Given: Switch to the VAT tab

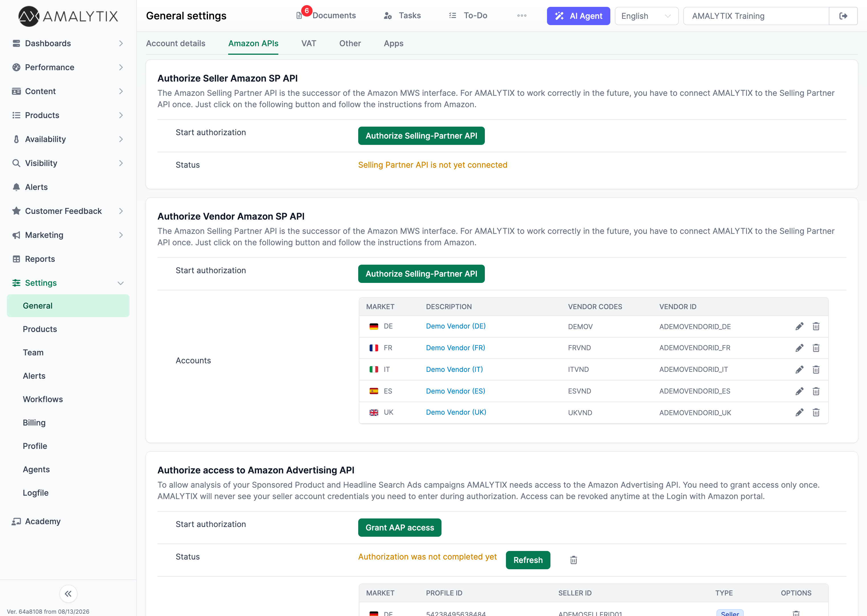Looking at the screenshot, I should tap(309, 44).
